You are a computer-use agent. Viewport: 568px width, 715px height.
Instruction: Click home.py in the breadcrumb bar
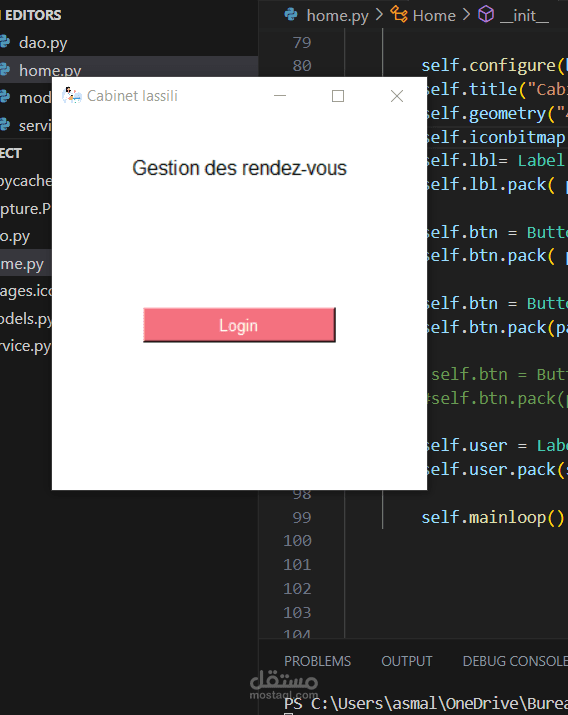click(x=337, y=16)
